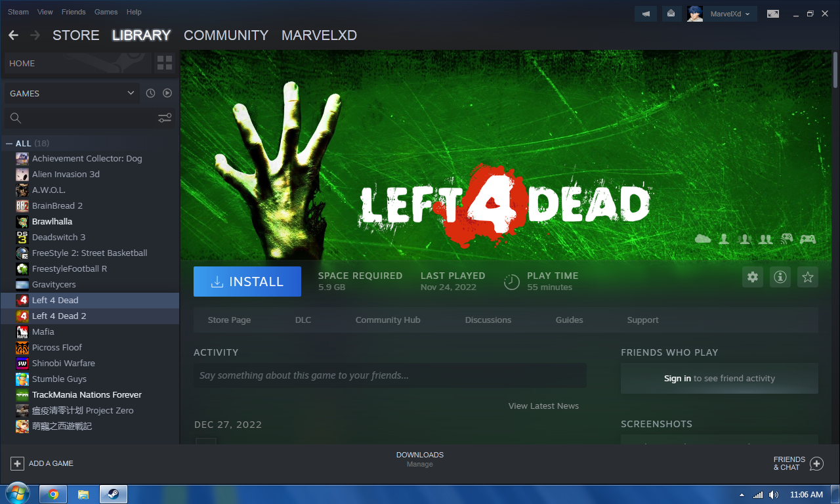Open the Friends menu
840x504 pixels.
73,12
